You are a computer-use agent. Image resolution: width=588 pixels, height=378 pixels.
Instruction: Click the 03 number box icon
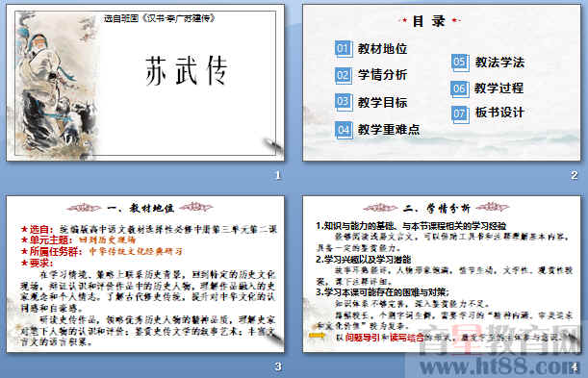coord(344,102)
